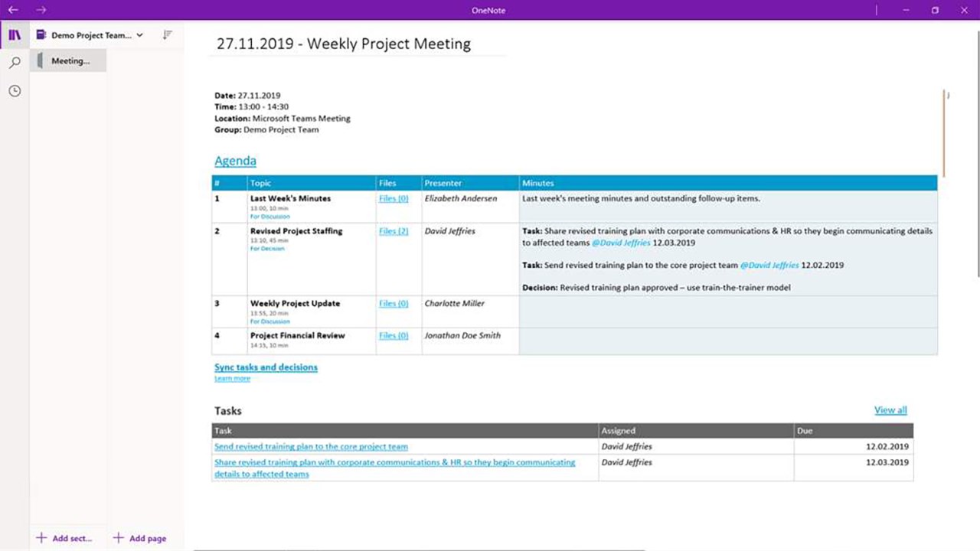Click the Topic column header
Viewport: 980px width, 551px height.
[x=312, y=183]
